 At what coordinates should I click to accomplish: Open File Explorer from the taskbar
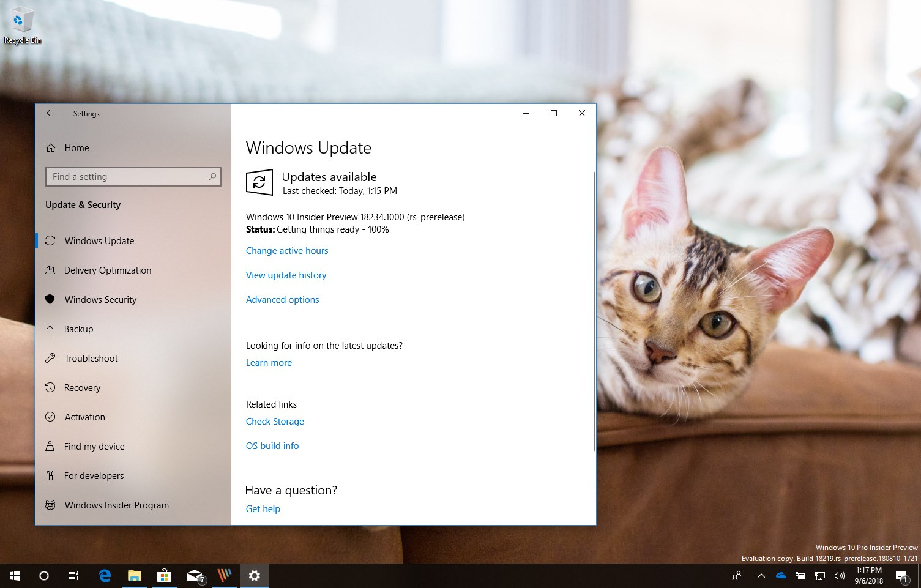pos(134,576)
